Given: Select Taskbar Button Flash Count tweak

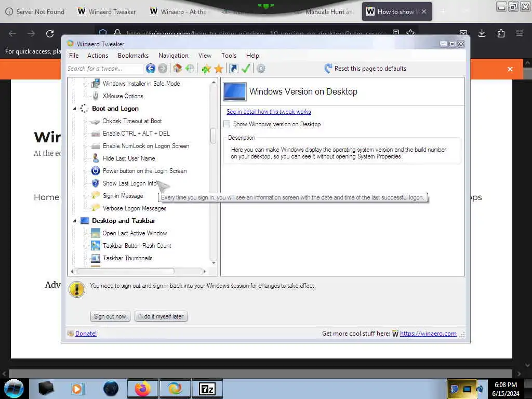Looking at the screenshot, I should click(x=137, y=246).
